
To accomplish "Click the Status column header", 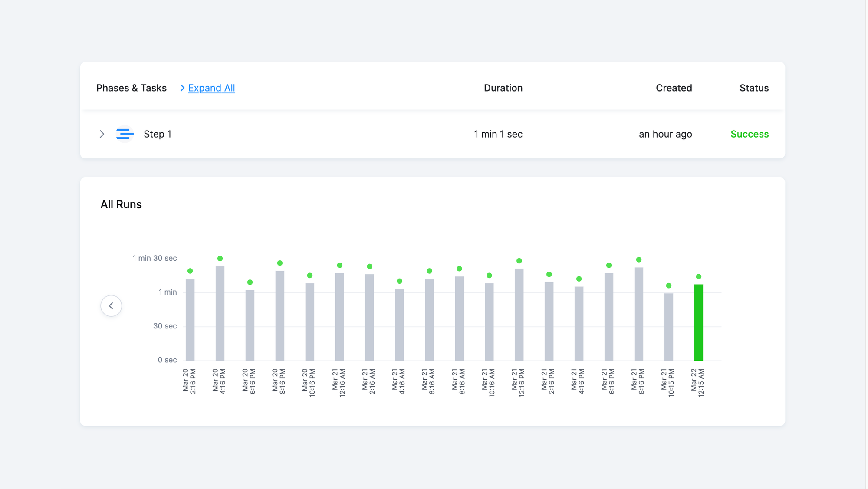I will (x=754, y=88).
